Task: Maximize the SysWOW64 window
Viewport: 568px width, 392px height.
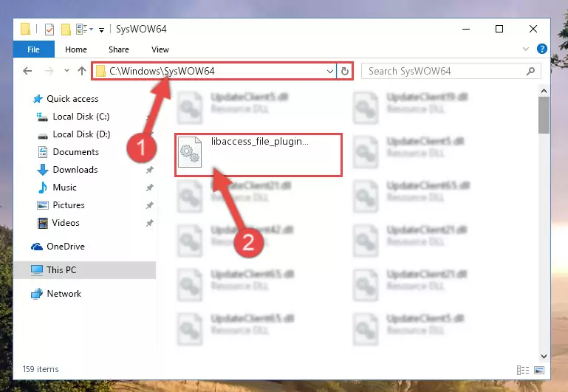Action: [x=499, y=29]
